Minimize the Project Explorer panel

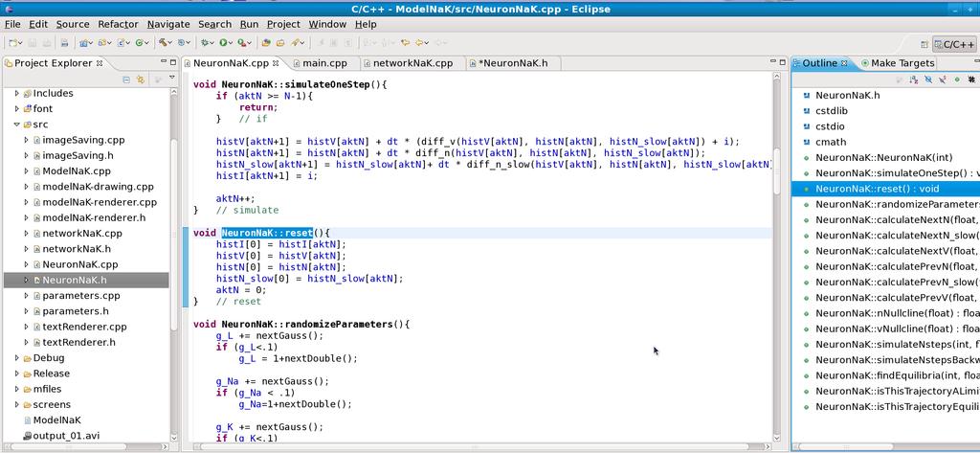(x=163, y=62)
